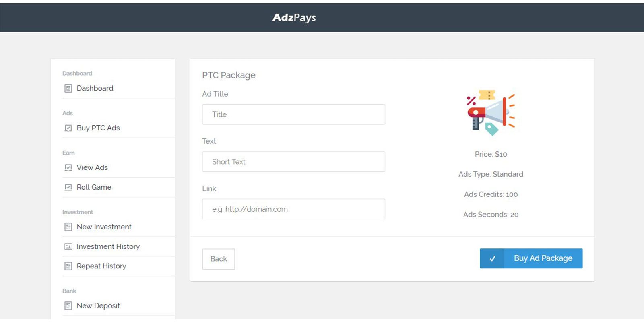
Task: Click the Back button
Action: [x=219, y=259]
